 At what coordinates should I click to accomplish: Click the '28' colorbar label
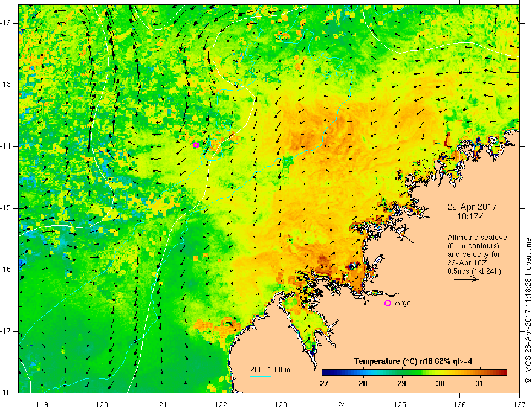[x=363, y=384]
